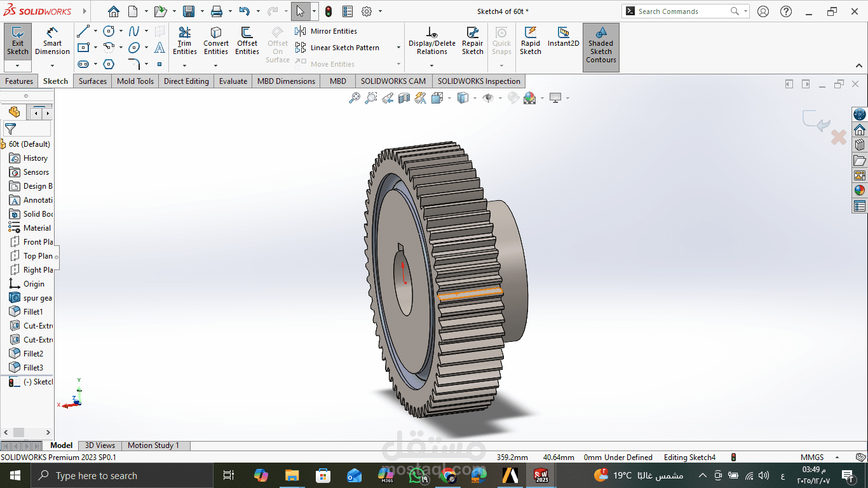The image size is (868, 488).
Task: Open the Motion Study 1 tab
Action: point(153,445)
